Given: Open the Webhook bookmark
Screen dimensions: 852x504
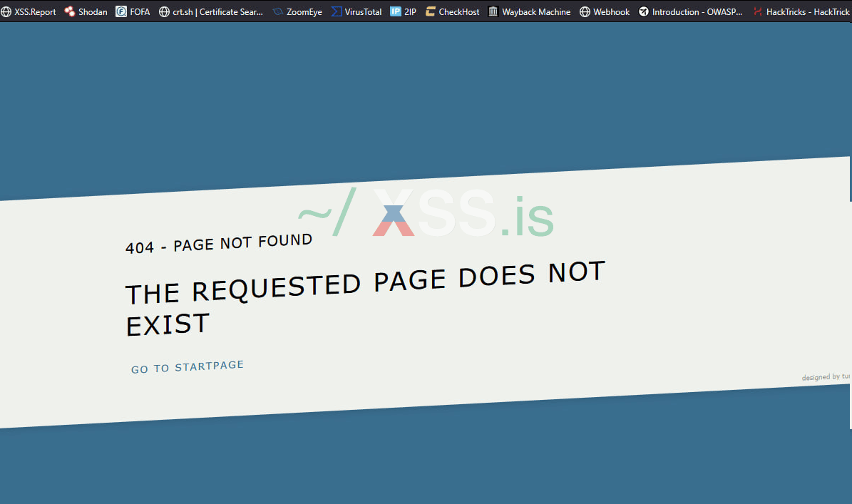Looking at the screenshot, I should [604, 11].
